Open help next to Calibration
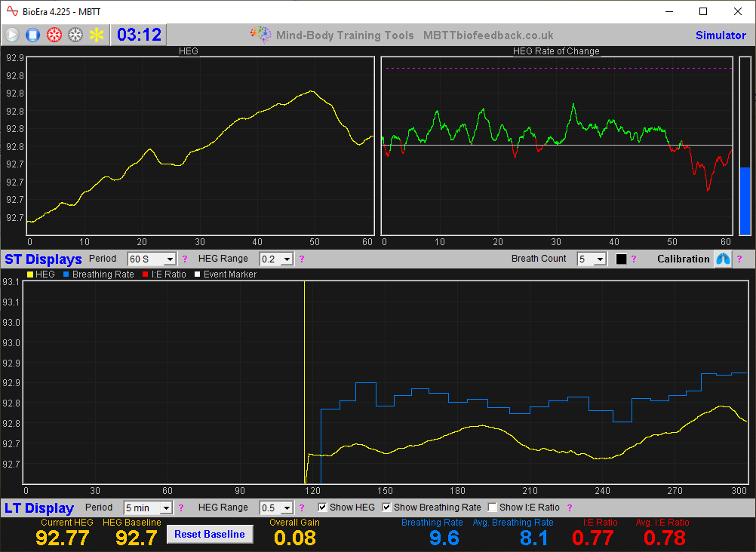The height and width of the screenshot is (552, 756). pyautogui.click(x=741, y=259)
